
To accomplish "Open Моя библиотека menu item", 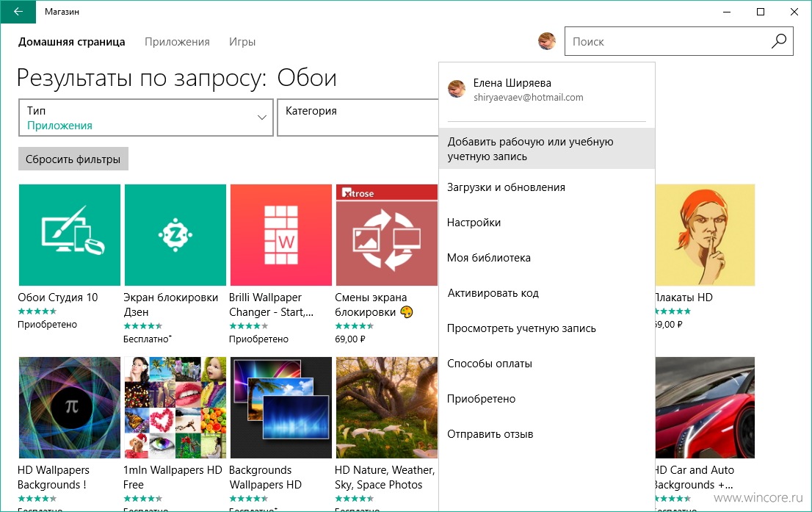I will [x=547, y=258].
